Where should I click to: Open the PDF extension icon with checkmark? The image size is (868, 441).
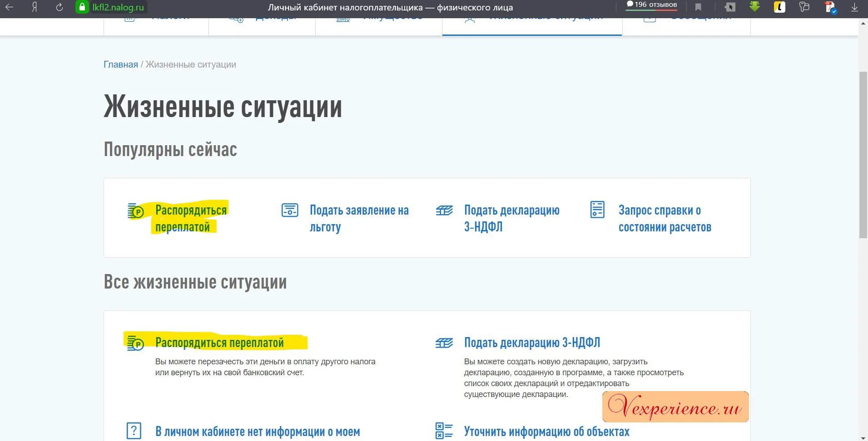tap(830, 7)
